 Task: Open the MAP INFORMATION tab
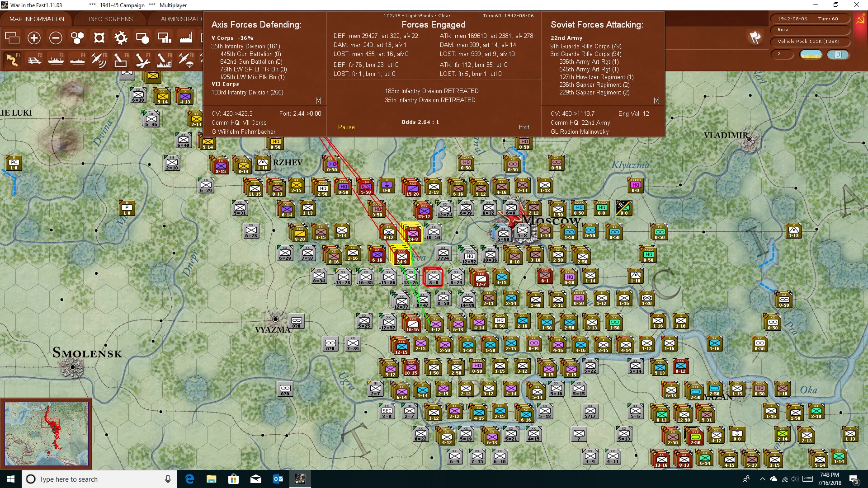click(x=37, y=19)
